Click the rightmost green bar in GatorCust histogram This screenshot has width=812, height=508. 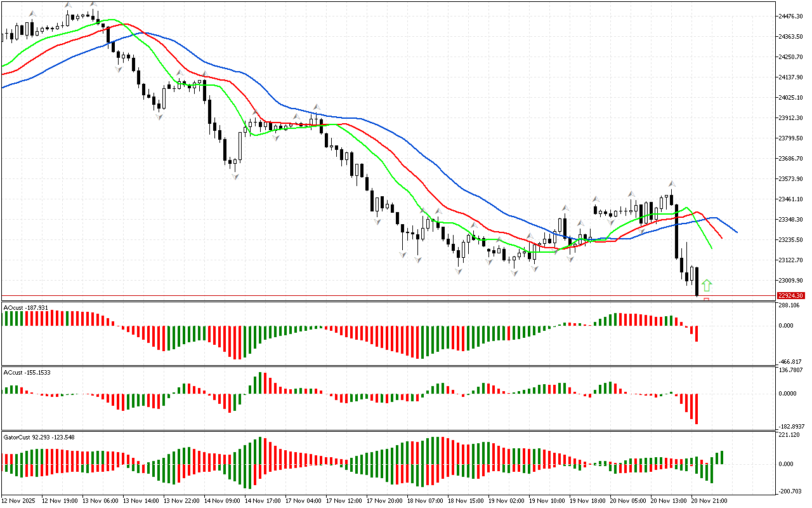721,457
